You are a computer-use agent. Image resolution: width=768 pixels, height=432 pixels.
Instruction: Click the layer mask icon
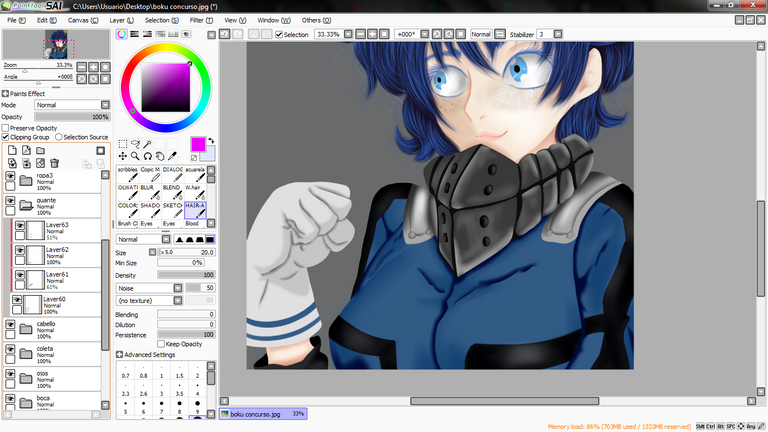(100, 150)
